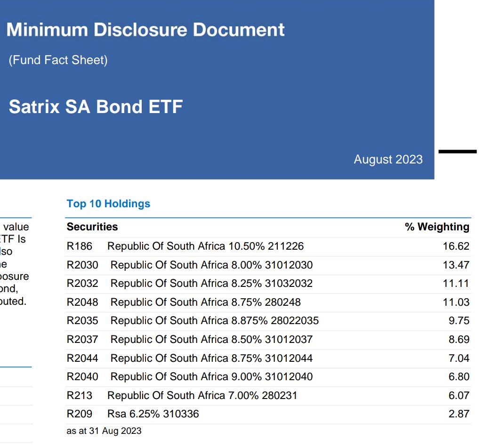
Task: Click the 'Securities' column header
Action: [92, 227]
